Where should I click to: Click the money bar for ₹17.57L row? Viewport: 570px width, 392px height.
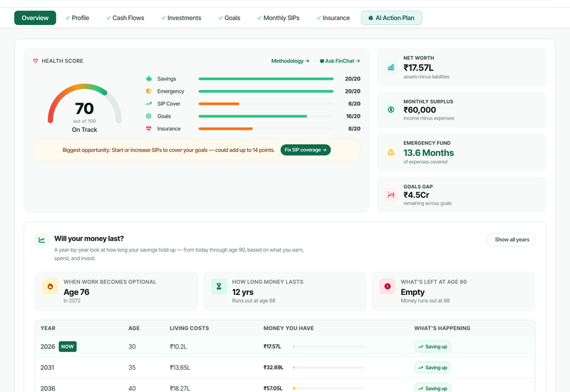pyautogui.click(x=328, y=346)
